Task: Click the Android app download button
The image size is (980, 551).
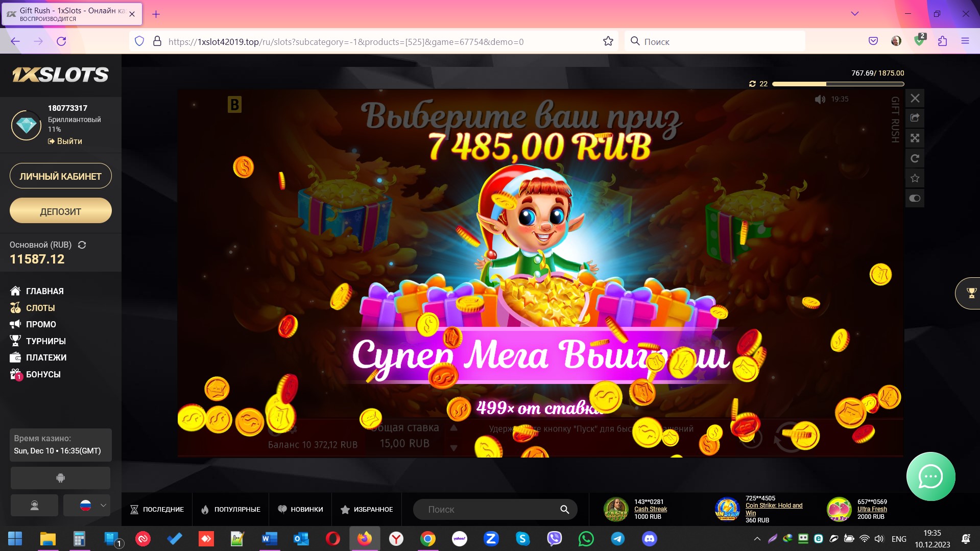Action: pyautogui.click(x=60, y=478)
